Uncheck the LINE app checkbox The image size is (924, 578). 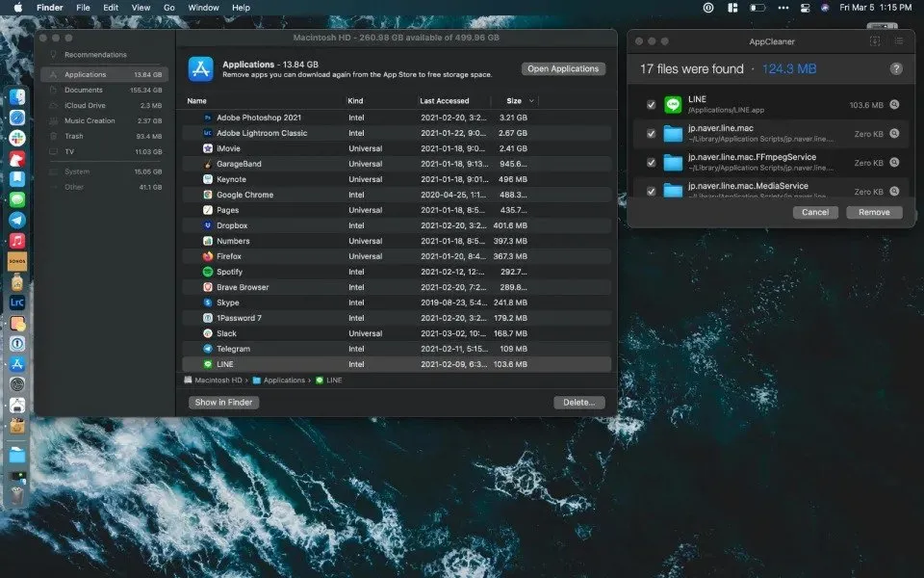652,105
